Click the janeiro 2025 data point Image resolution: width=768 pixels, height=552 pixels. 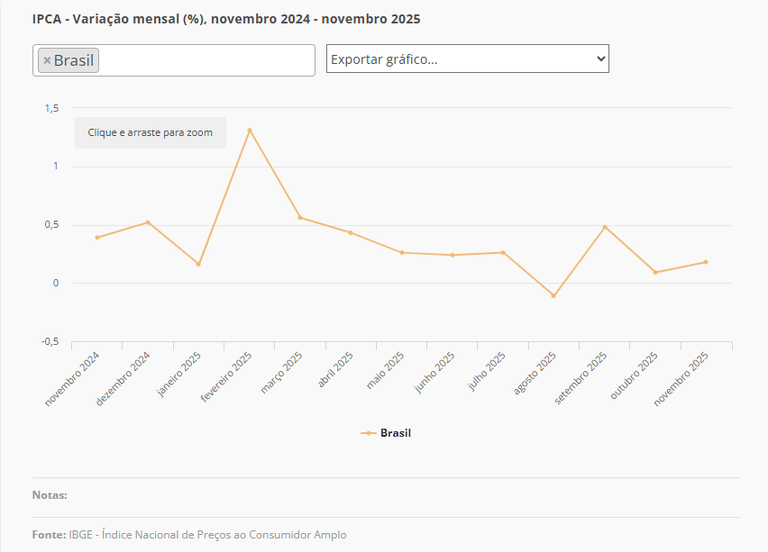pyautogui.click(x=198, y=264)
